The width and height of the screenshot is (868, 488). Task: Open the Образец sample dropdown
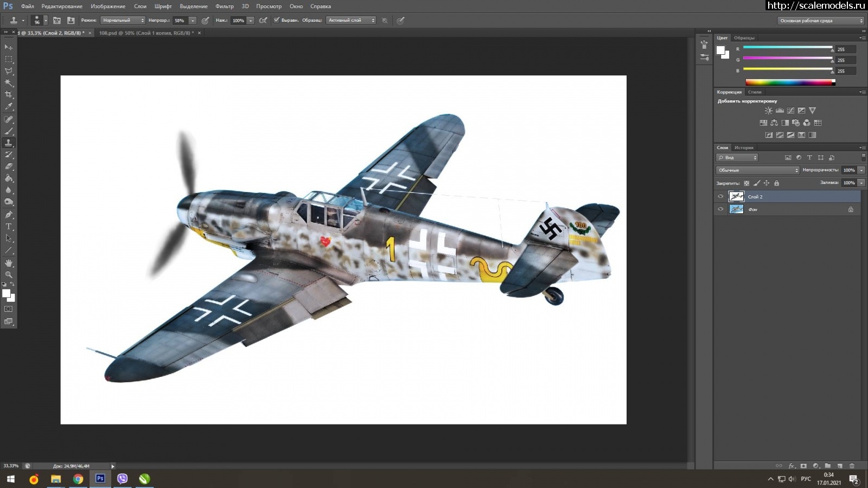pos(351,21)
